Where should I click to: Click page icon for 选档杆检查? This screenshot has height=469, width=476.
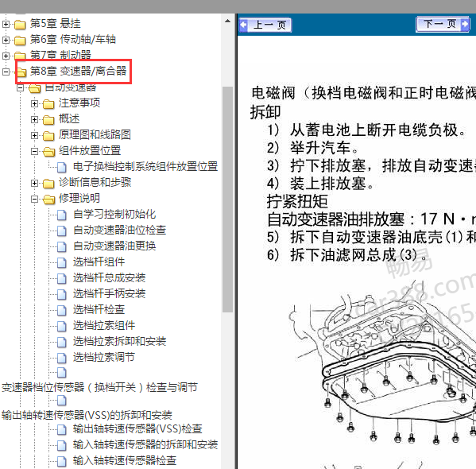(62, 310)
